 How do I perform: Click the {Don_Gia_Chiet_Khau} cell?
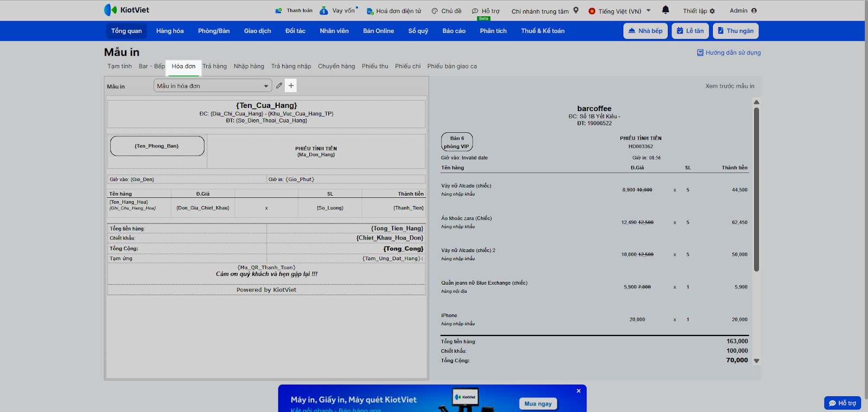point(203,208)
